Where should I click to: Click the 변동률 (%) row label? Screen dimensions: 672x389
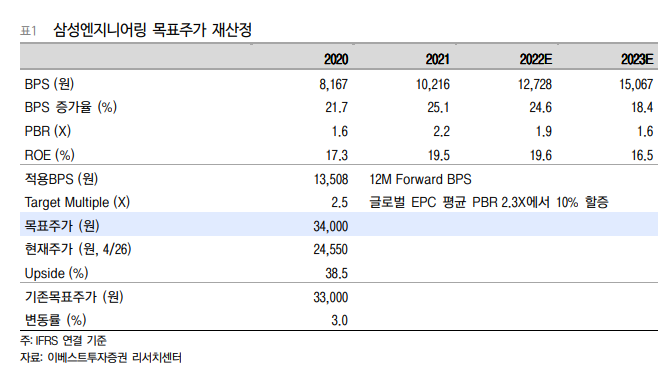click(56, 320)
